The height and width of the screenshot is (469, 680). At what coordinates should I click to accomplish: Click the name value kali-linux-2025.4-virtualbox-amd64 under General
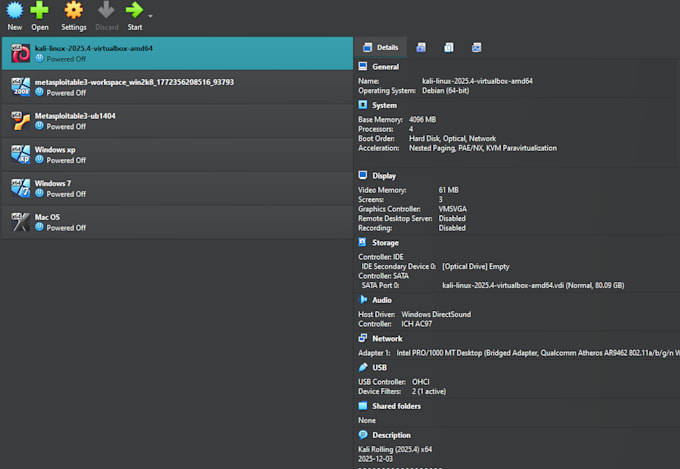[x=477, y=81]
